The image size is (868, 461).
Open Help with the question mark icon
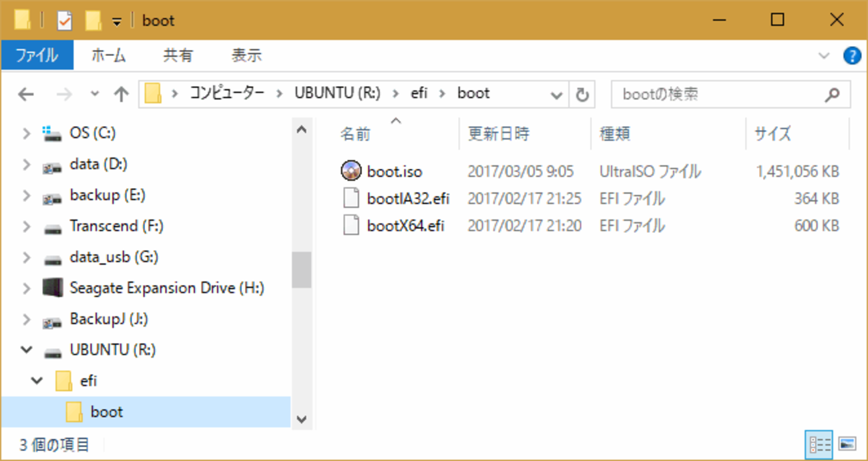click(852, 55)
